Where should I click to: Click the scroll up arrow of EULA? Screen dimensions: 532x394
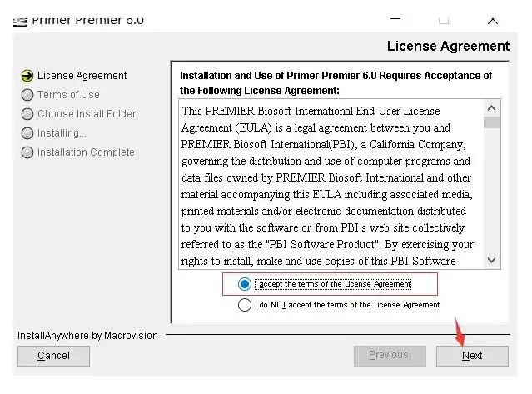click(x=492, y=108)
